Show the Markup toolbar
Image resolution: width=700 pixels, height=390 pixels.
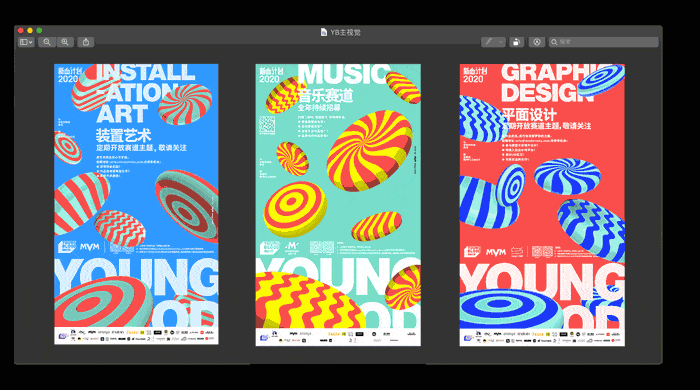tap(537, 42)
